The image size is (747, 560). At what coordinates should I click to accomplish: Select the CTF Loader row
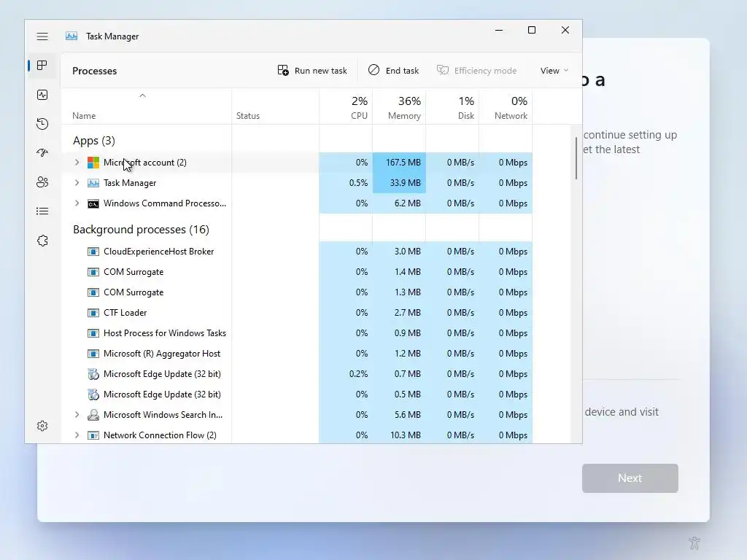tap(297, 313)
